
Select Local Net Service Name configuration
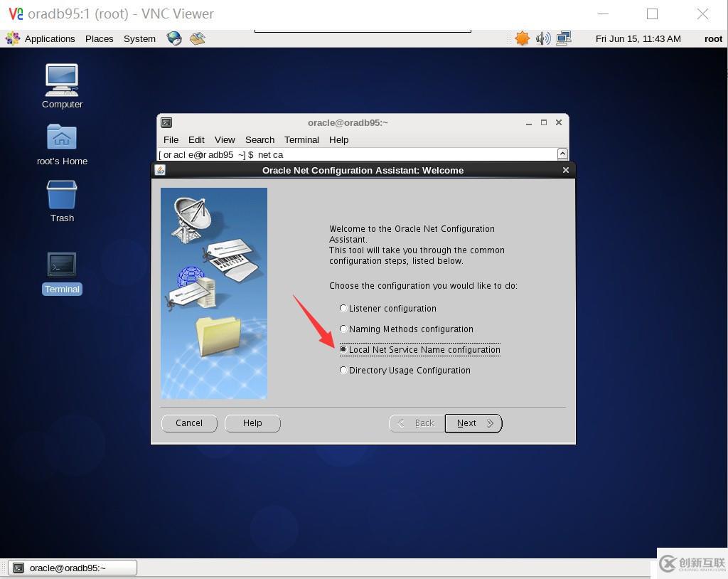pyautogui.click(x=343, y=349)
